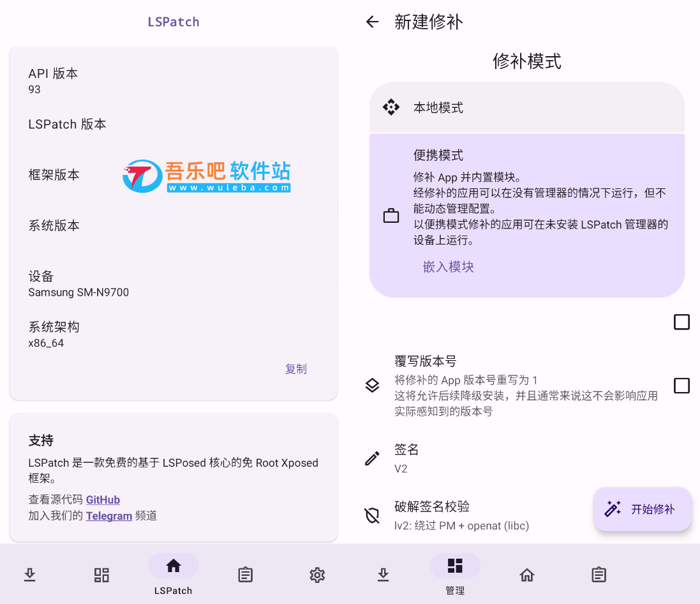Click the 新建修补 page title
Viewport: 700px width, 604px height.
[x=429, y=22]
